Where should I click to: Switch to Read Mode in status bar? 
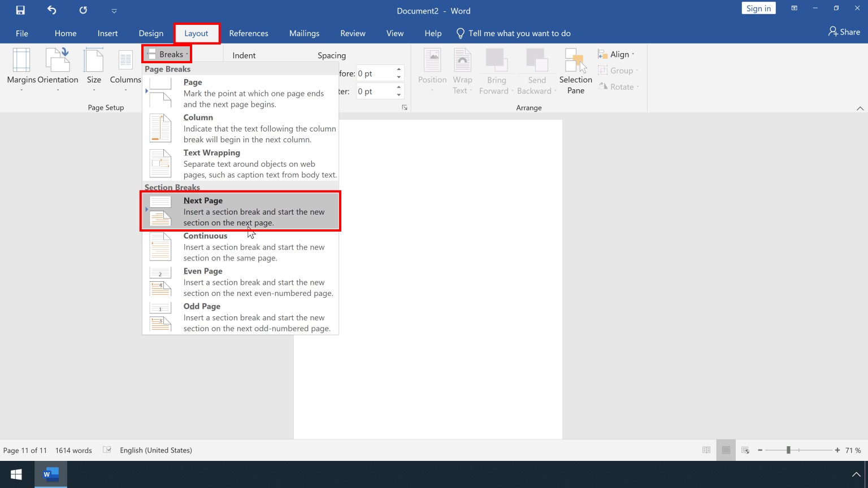pyautogui.click(x=706, y=450)
